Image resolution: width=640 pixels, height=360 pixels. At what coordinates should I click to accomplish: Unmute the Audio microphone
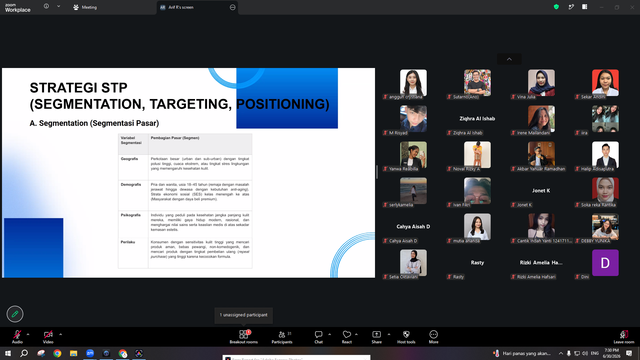(x=17, y=337)
